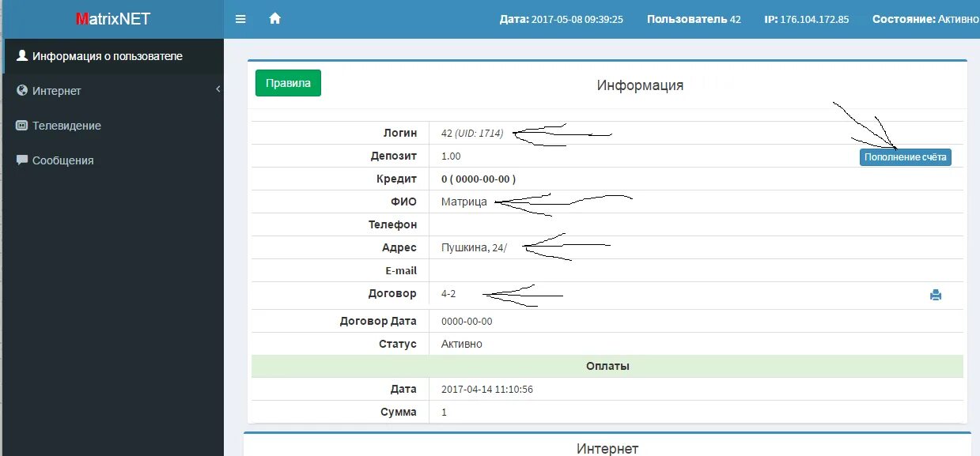This screenshot has height=456, width=980.
Task: Click the deposit value 1.00 row
Action: (x=451, y=156)
